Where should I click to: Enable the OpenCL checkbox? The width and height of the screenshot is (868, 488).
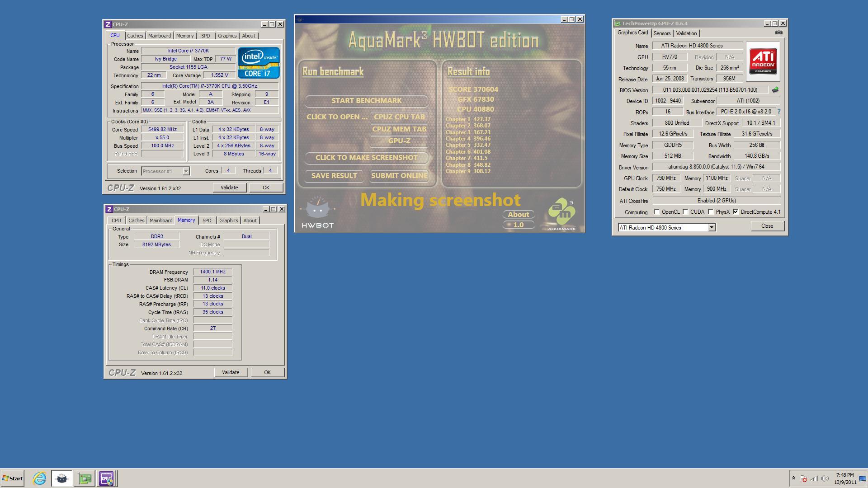point(657,212)
